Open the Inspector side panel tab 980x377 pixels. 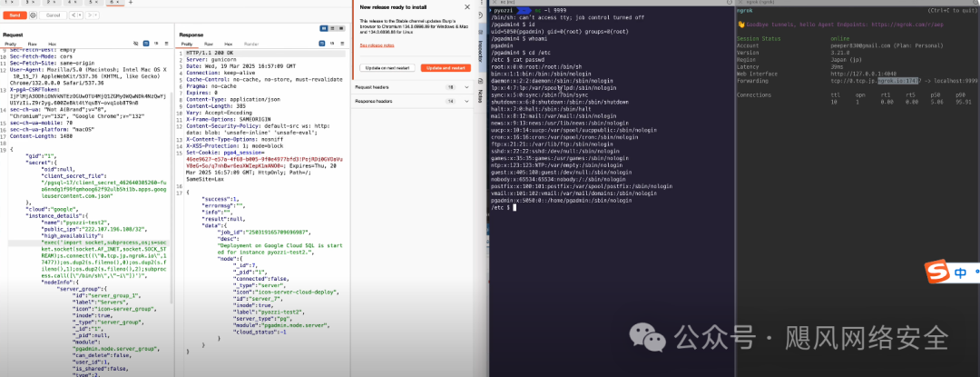pos(479,47)
